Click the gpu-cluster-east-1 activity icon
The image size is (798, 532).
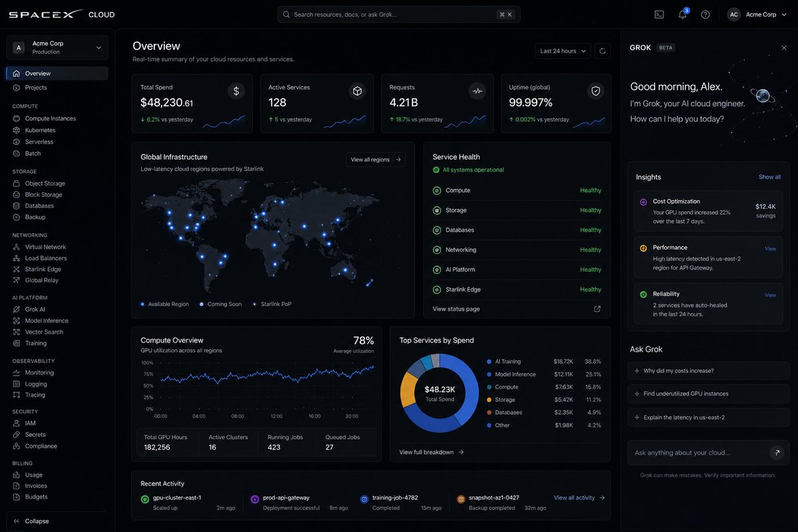[x=145, y=499]
